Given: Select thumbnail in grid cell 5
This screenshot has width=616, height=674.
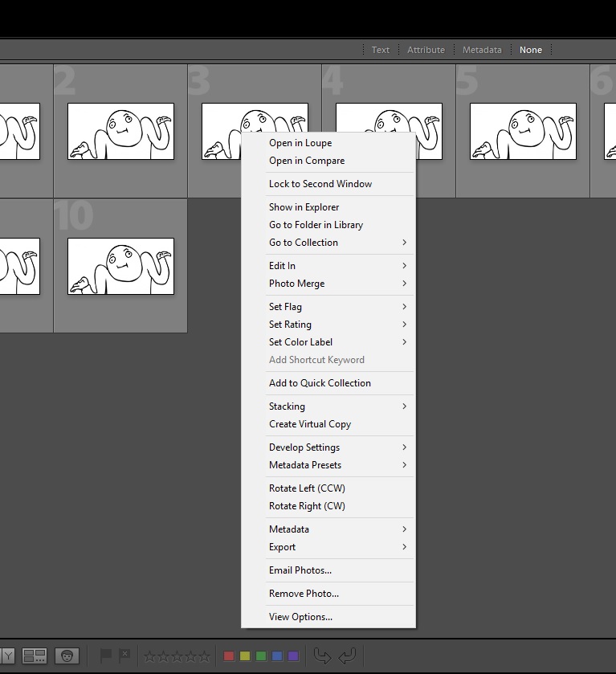Looking at the screenshot, I should coord(523,131).
